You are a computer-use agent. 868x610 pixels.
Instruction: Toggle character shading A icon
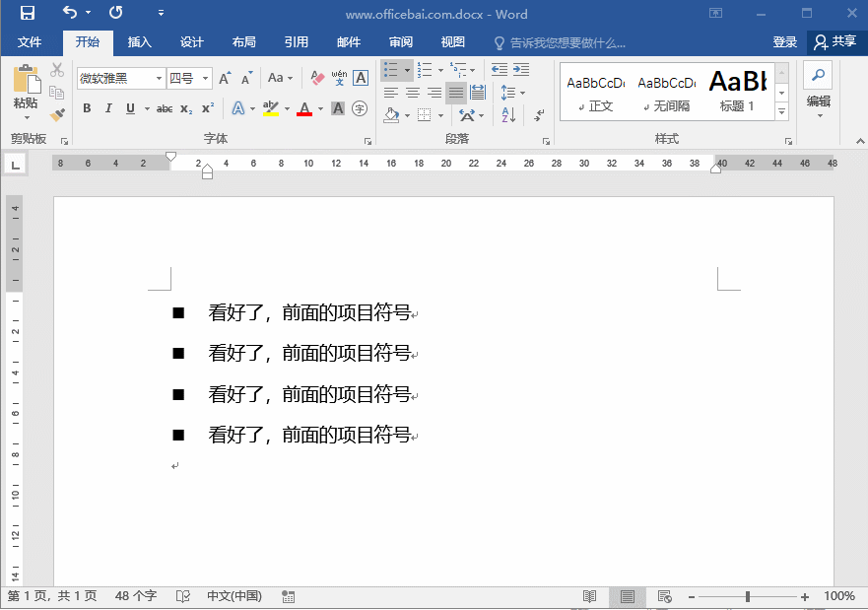coord(338,108)
